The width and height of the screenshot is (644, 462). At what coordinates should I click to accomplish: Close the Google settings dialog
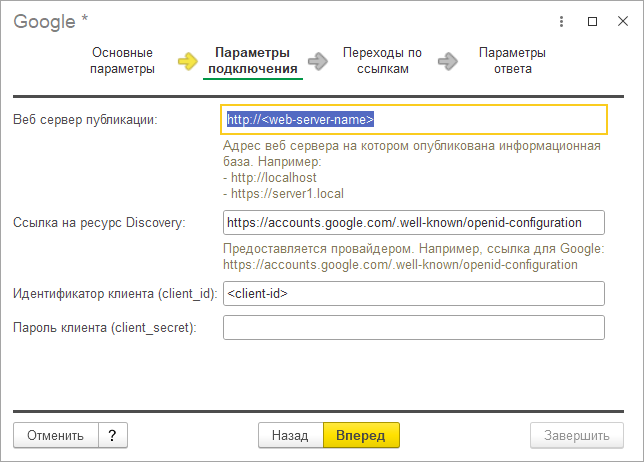click(x=620, y=20)
